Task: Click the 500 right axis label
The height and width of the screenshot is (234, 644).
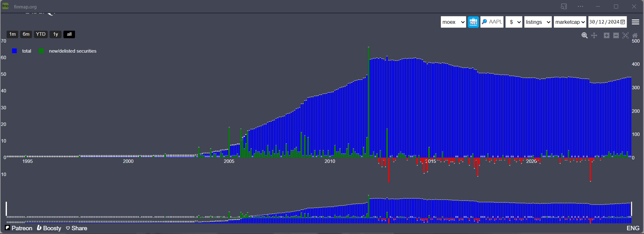Action: coord(636,41)
